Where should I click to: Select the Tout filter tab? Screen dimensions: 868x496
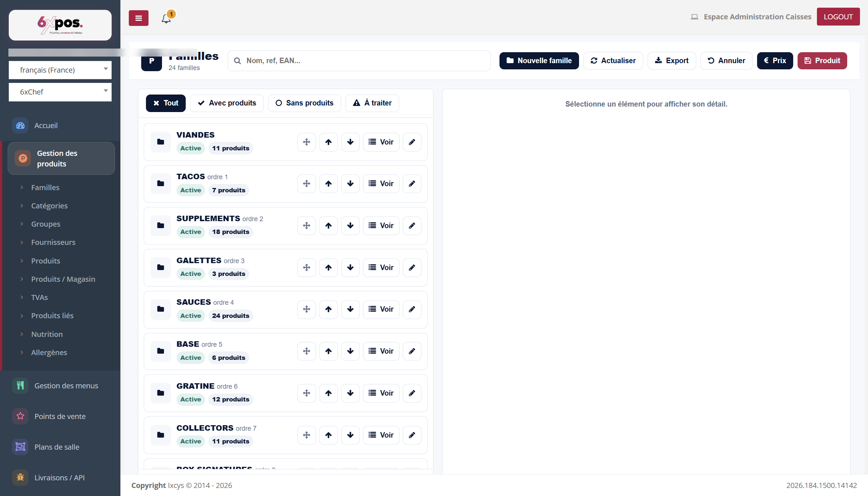pos(166,103)
